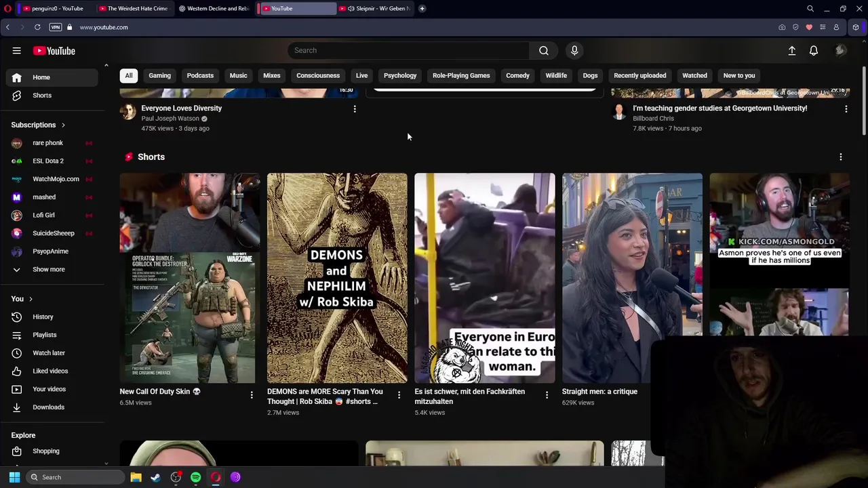Reload the page in the browser toolbar
Viewport: 868px width, 488px height.
click(37, 27)
